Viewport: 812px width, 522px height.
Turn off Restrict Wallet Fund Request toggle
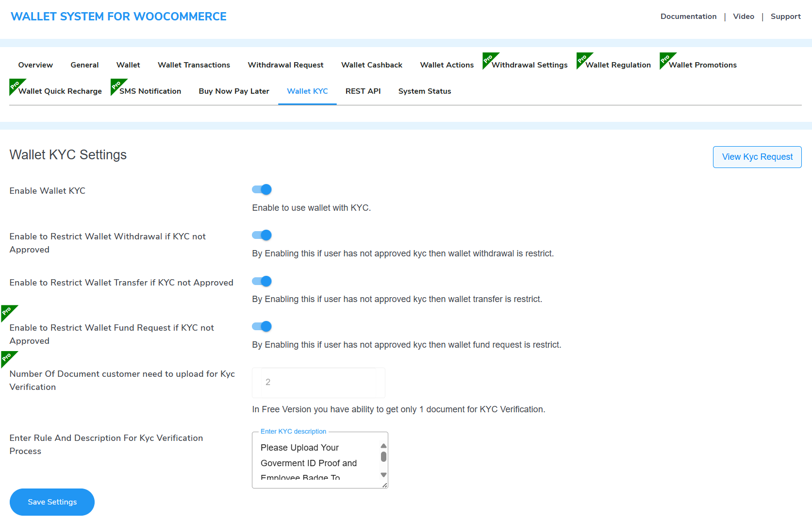[x=262, y=326]
